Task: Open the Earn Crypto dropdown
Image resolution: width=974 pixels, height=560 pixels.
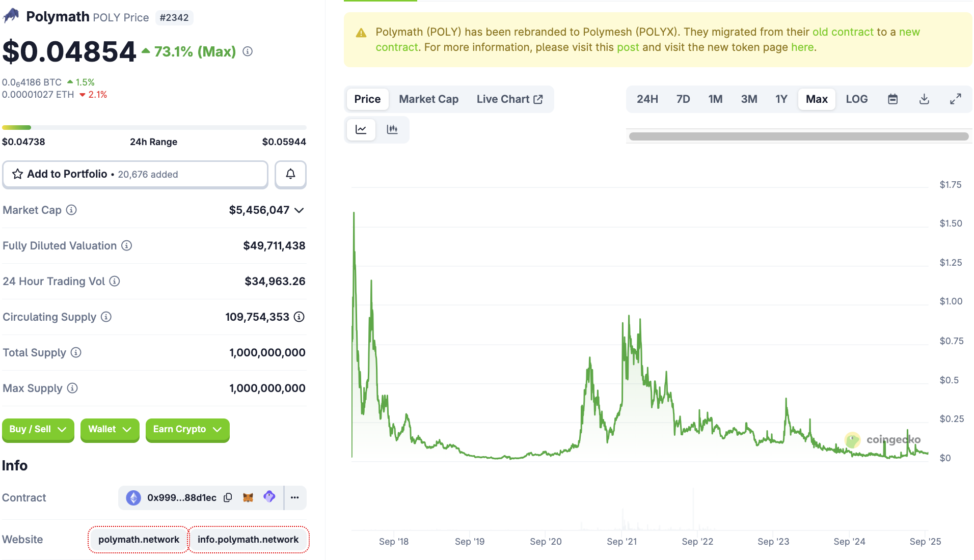Action: 187,429
